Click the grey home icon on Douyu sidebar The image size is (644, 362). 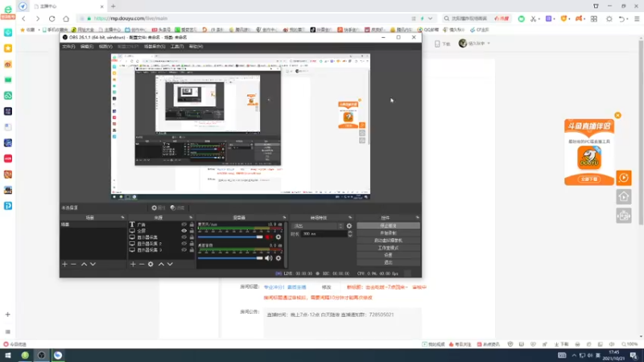coord(623,196)
